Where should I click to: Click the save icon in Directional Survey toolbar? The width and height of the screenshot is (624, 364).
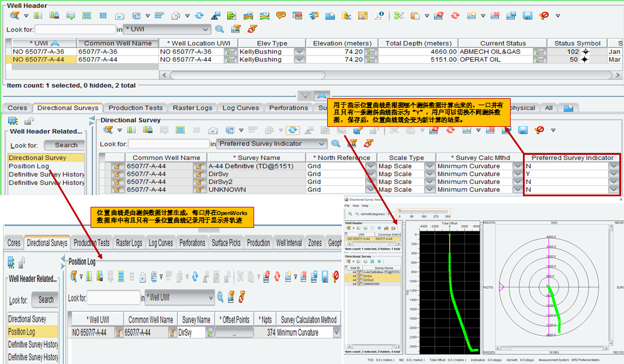(x=523, y=130)
